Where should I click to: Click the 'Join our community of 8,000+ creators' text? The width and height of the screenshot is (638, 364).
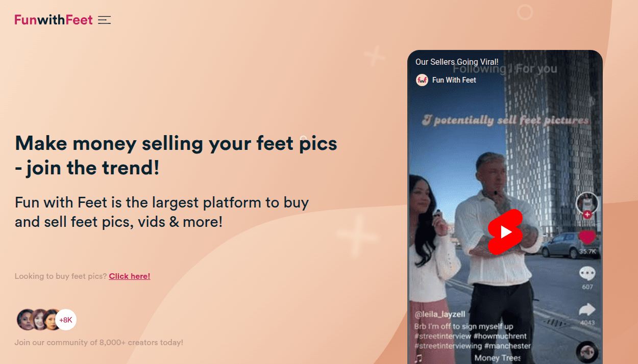point(99,343)
